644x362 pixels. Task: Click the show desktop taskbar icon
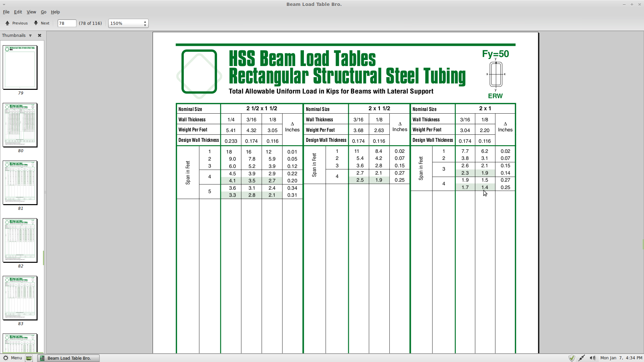tap(29, 358)
